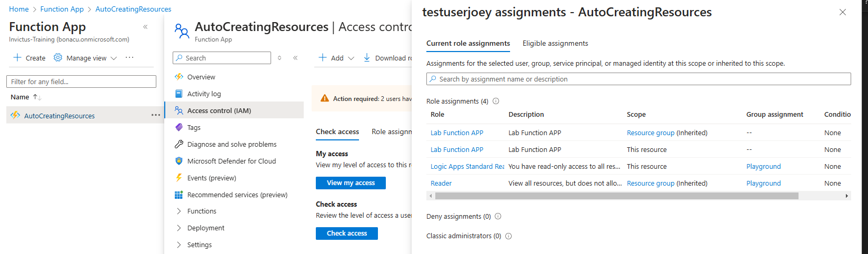Click Download role assignments button

pyautogui.click(x=388, y=58)
